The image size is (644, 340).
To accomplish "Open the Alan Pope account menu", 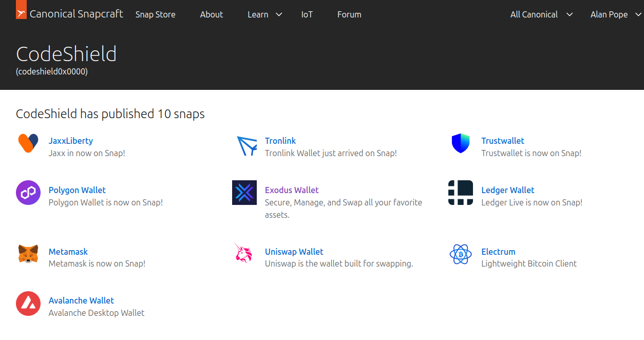I will coord(615,14).
